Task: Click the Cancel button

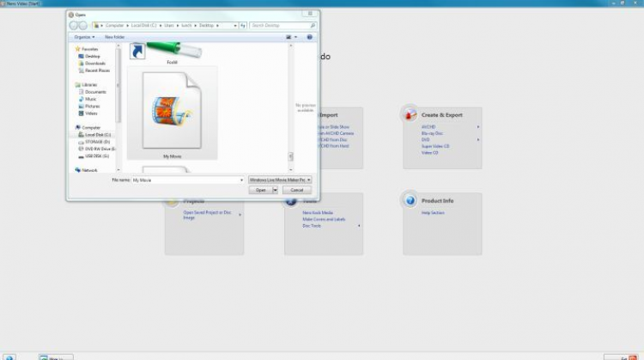Action: (297, 190)
